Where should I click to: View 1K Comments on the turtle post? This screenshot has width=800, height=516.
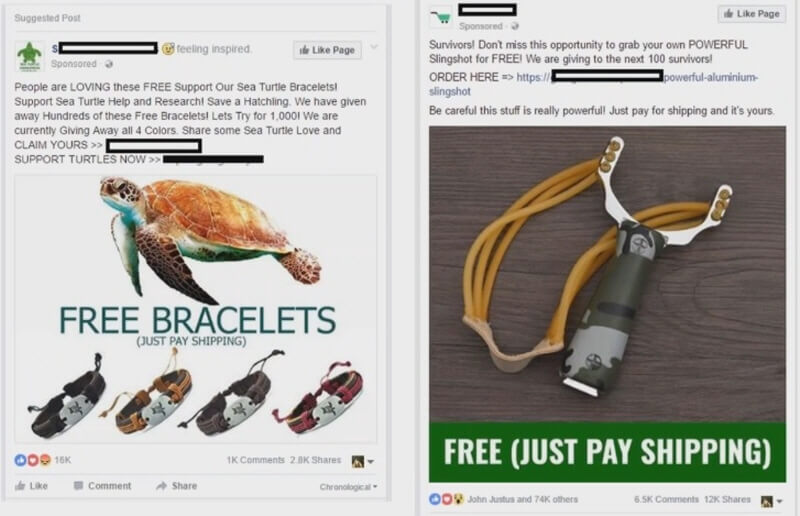coord(256,460)
